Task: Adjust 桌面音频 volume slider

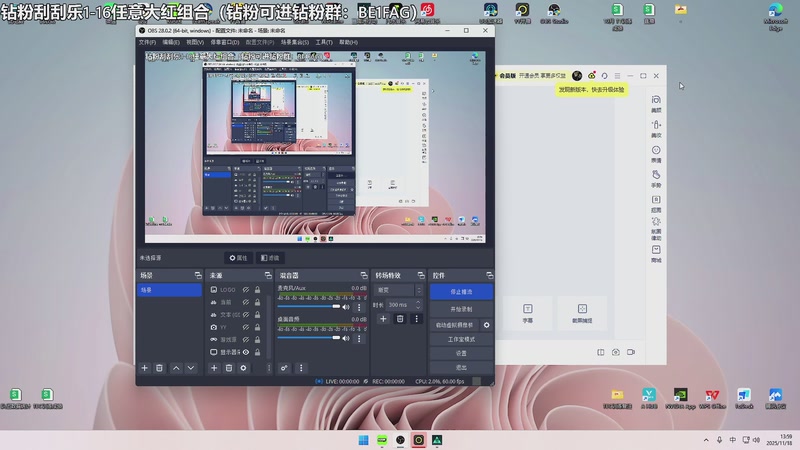Action: 309,338
